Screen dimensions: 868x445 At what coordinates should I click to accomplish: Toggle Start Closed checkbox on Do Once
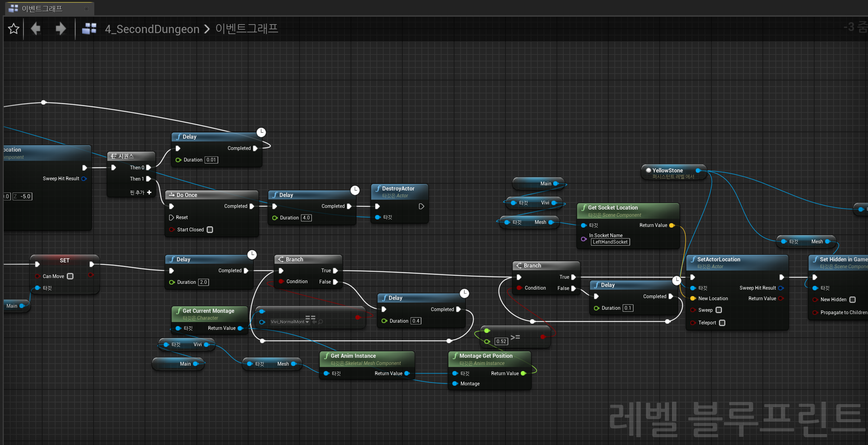(x=210, y=230)
